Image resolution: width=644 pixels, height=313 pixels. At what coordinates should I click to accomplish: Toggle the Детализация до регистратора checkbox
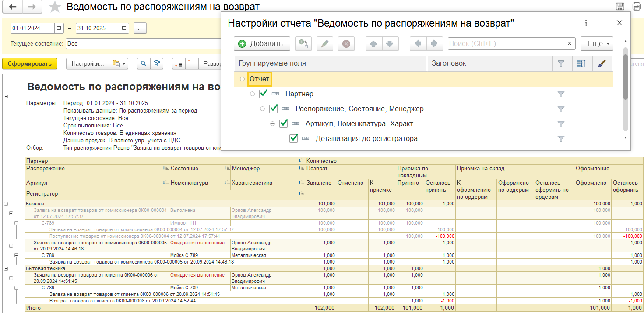click(x=294, y=138)
